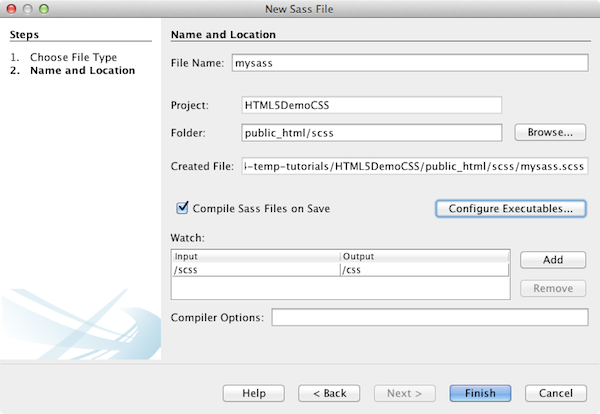Select the /scss input watch cell
This screenshot has width=600, height=414.
tap(256, 269)
